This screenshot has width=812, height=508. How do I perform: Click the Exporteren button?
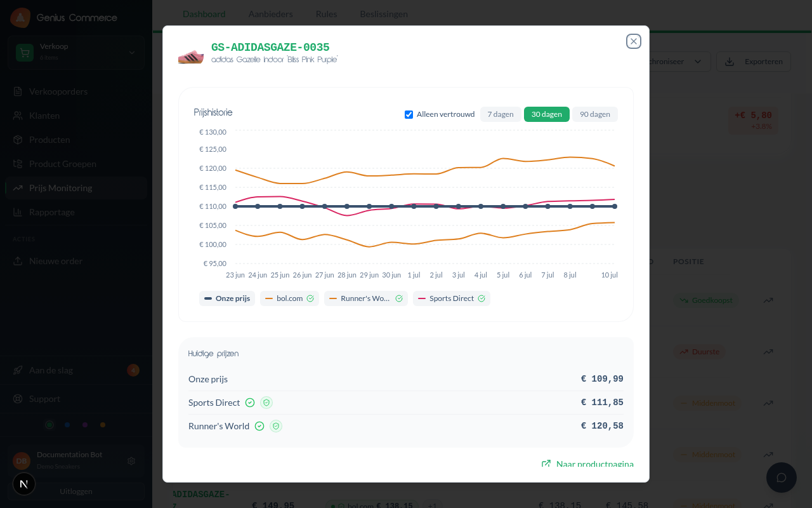click(x=754, y=62)
